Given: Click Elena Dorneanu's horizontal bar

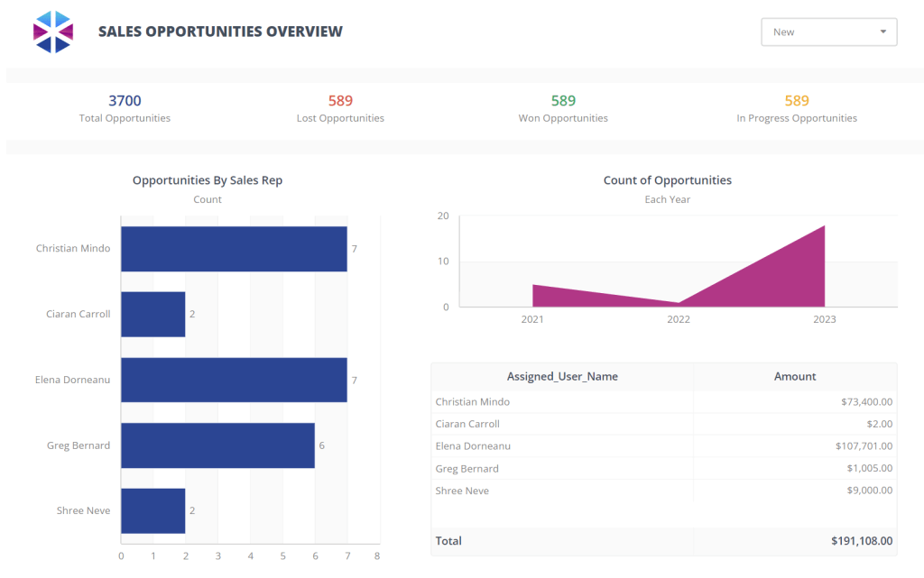Looking at the screenshot, I should [234, 380].
